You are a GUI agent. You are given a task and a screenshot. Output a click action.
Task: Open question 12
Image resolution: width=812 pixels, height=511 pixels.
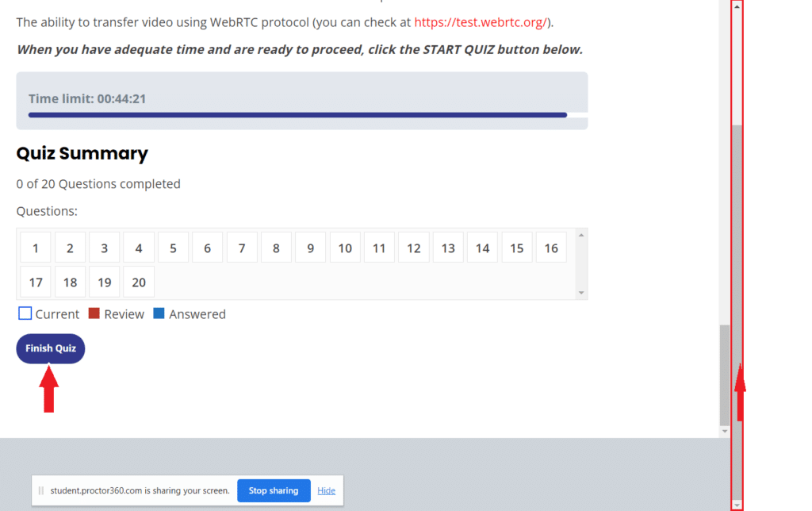pos(413,248)
